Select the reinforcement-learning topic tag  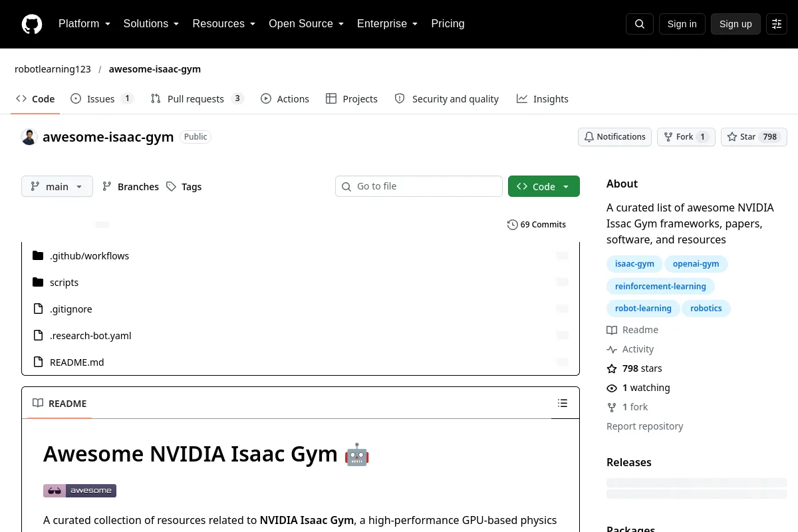pos(660,287)
